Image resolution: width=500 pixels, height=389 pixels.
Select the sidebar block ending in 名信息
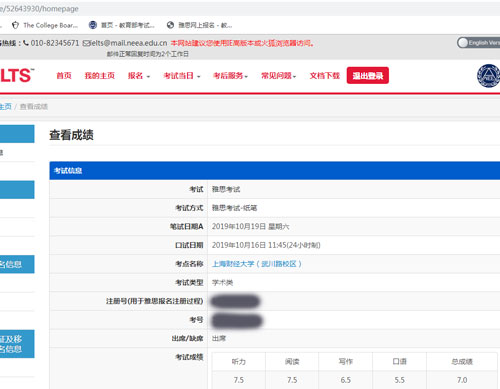pyautogui.click(x=17, y=264)
